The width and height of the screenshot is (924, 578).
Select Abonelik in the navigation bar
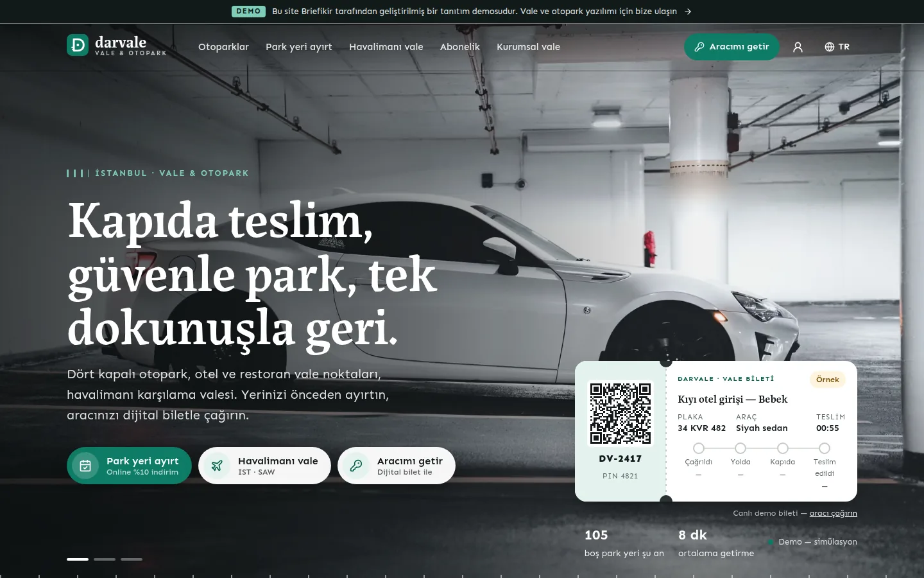[460, 47]
